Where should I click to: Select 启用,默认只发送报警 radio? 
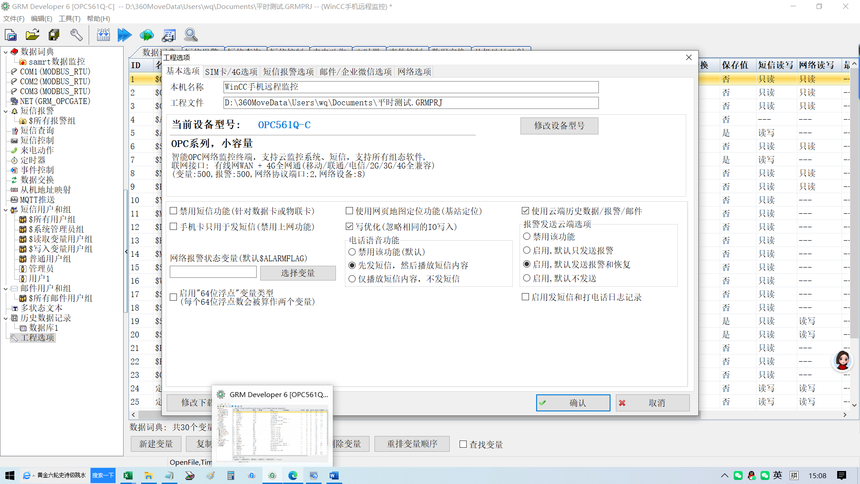[x=527, y=250]
